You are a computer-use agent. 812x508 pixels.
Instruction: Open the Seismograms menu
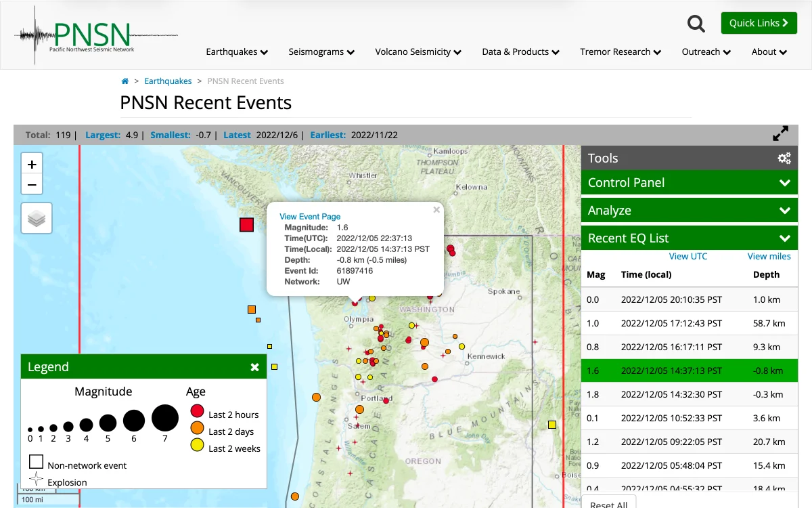coord(321,52)
